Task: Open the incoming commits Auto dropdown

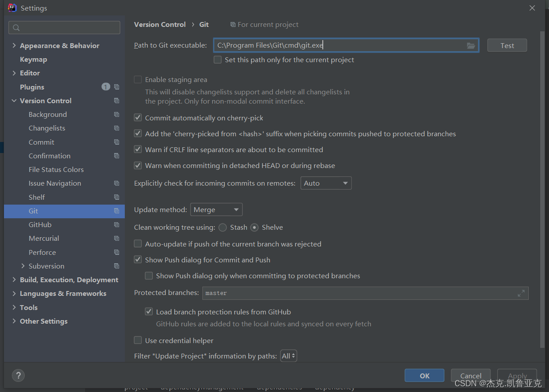Action: pyautogui.click(x=326, y=183)
